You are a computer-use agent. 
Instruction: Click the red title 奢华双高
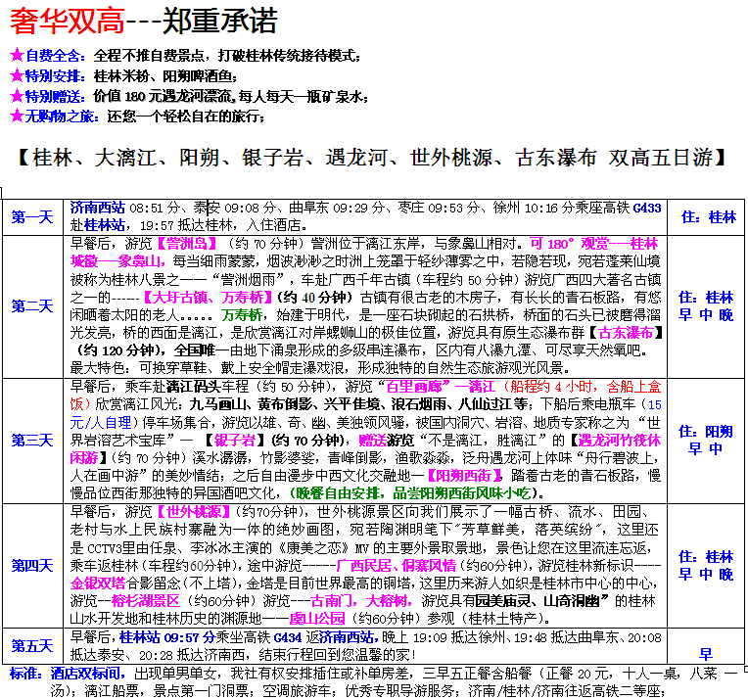(56, 22)
